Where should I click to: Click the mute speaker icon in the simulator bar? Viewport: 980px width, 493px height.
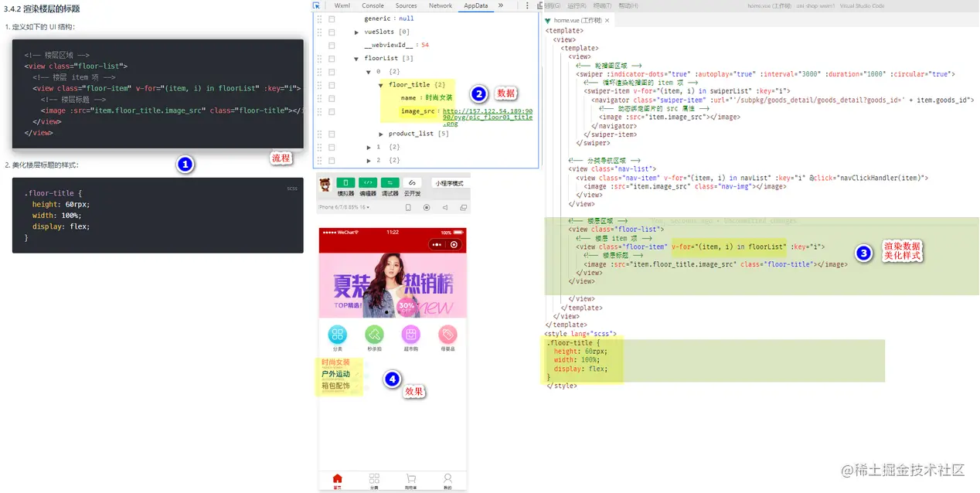(x=445, y=207)
